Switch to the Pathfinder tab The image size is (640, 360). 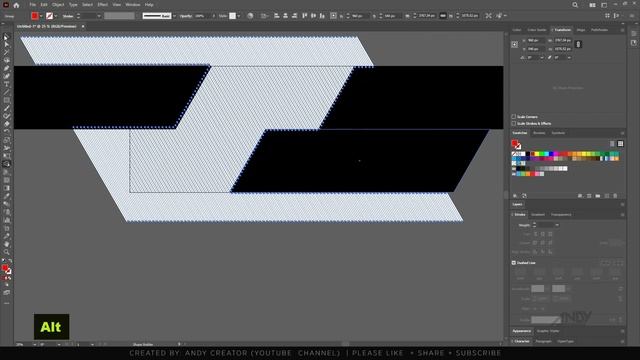(600, 30)
